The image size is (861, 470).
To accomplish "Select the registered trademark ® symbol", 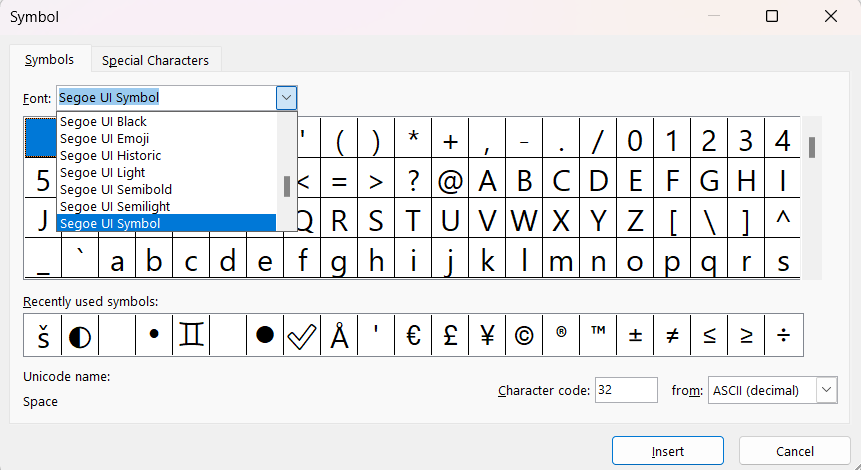I will (x=561, y=335).
